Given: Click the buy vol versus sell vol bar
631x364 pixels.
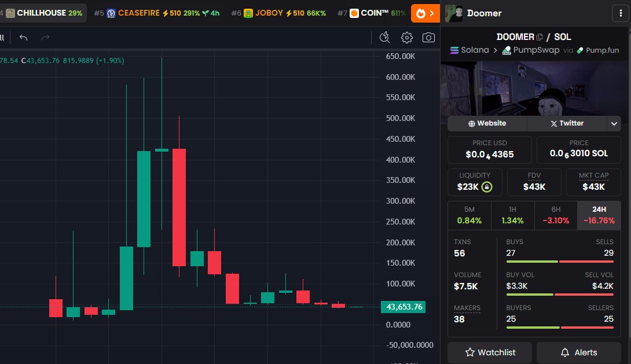Looking at the screenshot, I should (x=560, y=295).
